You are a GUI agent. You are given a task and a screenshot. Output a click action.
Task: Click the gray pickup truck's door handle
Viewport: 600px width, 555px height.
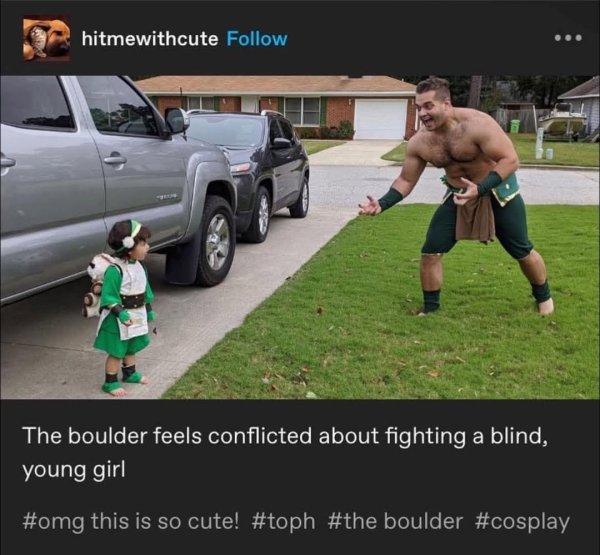click(115, 159)
